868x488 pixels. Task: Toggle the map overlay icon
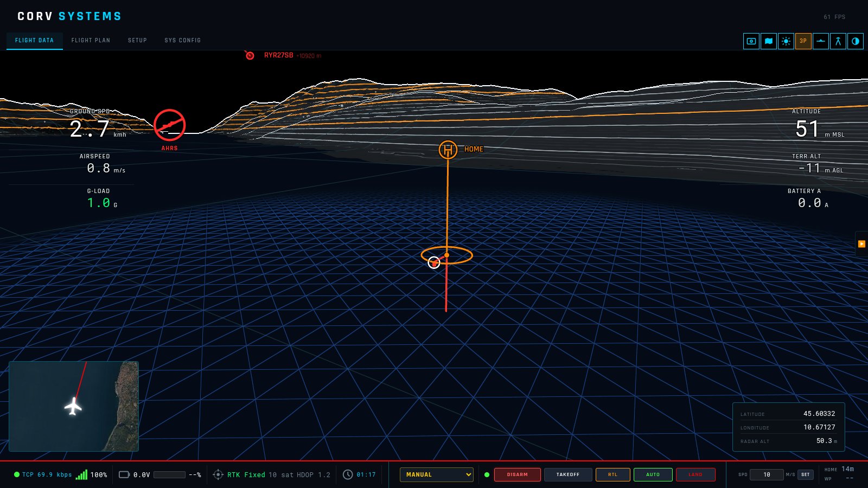pyautogui.click(x=769, y=41)
